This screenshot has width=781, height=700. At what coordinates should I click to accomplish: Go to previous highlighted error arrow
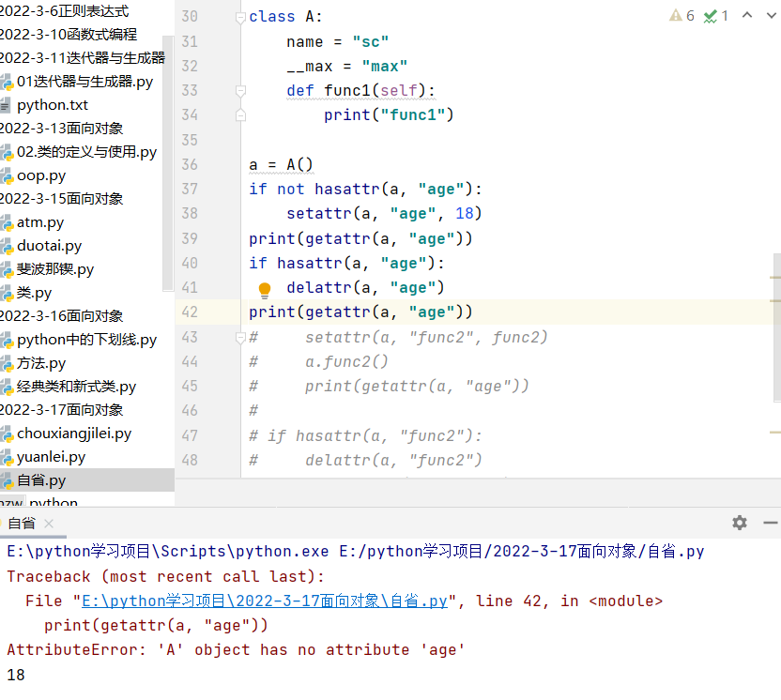[x=747, y=15]
